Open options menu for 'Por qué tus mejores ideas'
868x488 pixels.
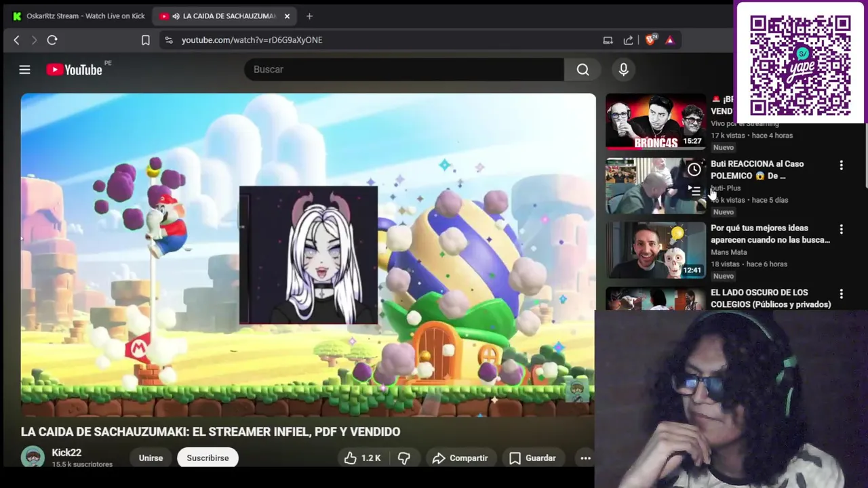point(841,229)
